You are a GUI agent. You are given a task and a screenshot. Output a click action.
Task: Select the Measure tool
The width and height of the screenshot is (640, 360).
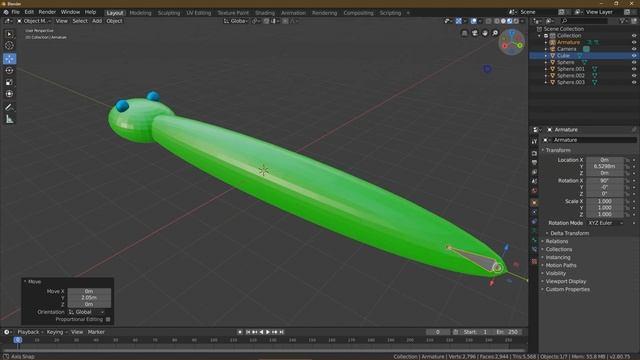[x=9, y=119]
